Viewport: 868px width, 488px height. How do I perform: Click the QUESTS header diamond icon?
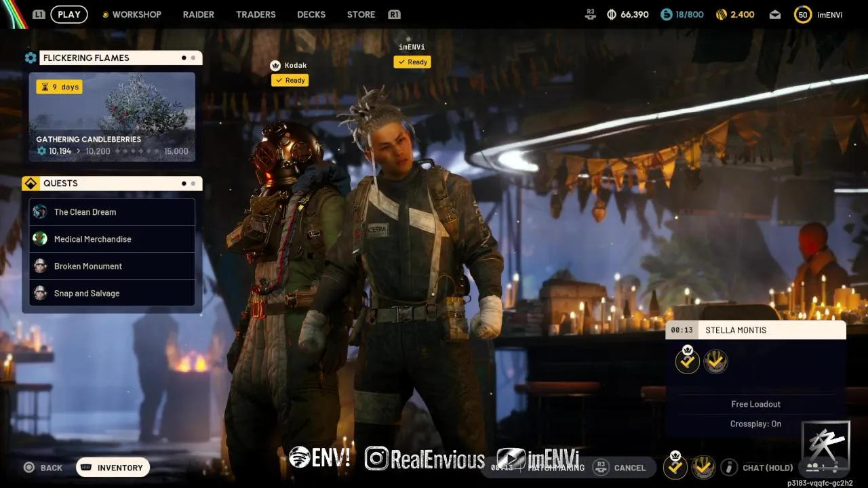31,184
